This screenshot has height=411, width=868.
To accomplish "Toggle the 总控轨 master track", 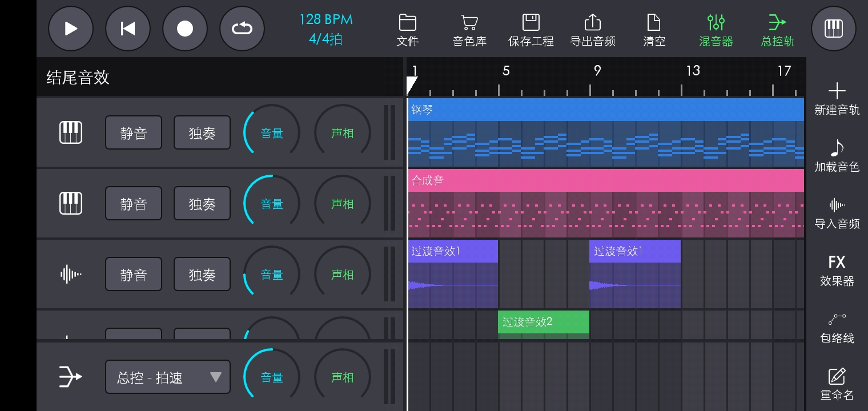I will 778,30.
